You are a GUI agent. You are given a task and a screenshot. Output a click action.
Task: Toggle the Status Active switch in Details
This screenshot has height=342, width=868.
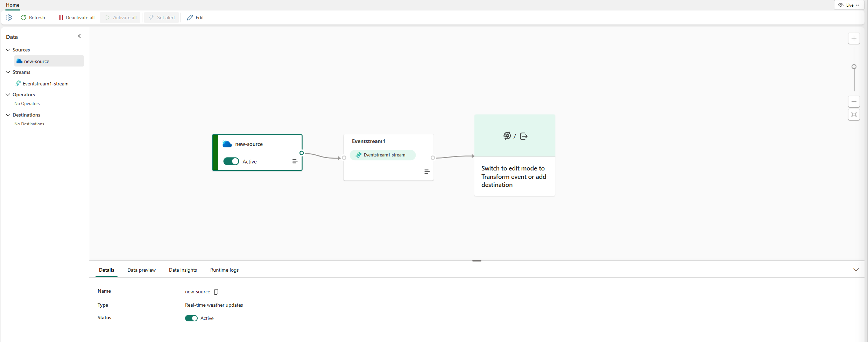point(191,318)
